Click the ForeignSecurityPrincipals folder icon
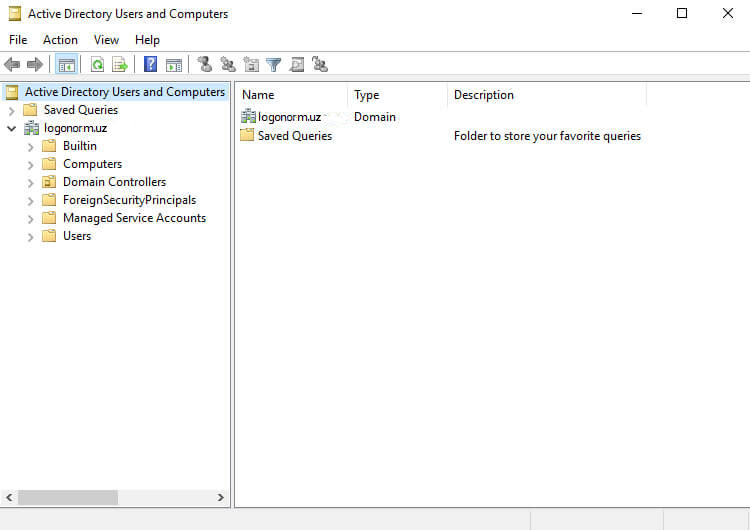Viewport: 750px width, 530px height. tap(49, 199)
